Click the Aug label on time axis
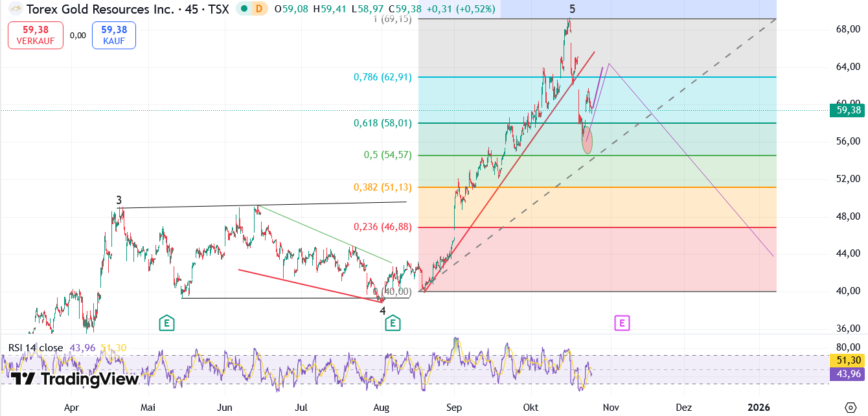The image size is (868, 416). pos(382,408)
